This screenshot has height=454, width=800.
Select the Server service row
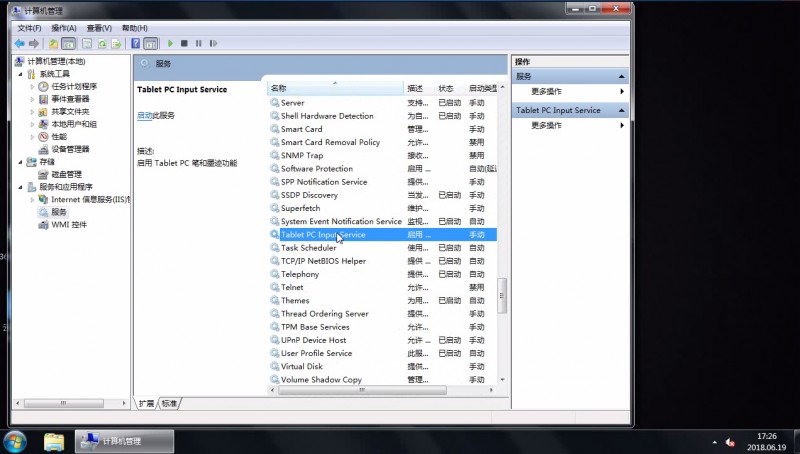pyautogui.click(x=383, y=103)
